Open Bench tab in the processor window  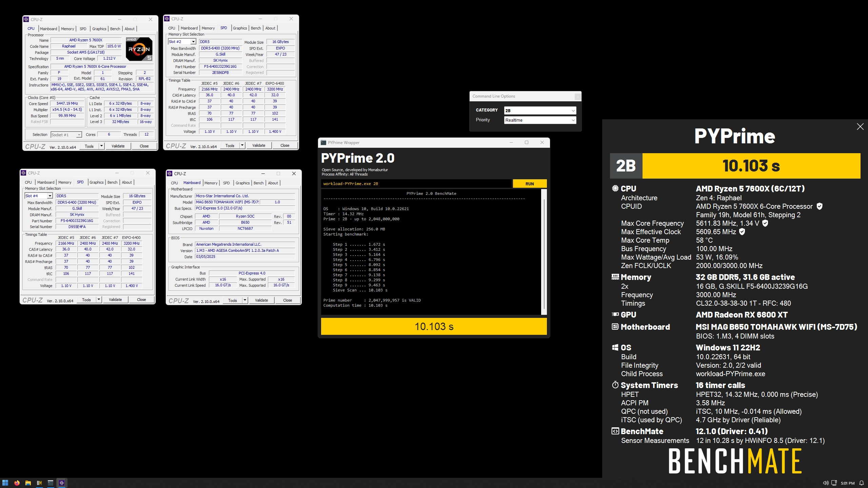click(115, 29)
